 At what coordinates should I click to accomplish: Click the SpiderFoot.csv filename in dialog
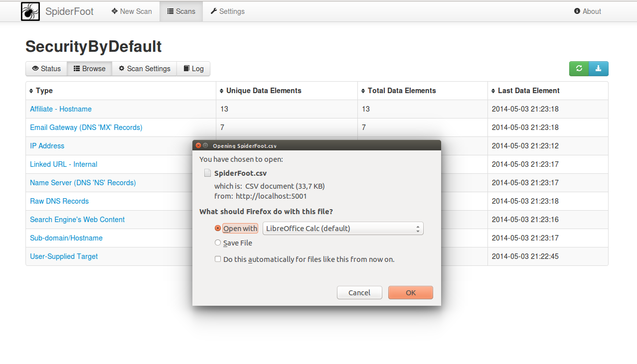pyautogui.click(x=240, y=173)
